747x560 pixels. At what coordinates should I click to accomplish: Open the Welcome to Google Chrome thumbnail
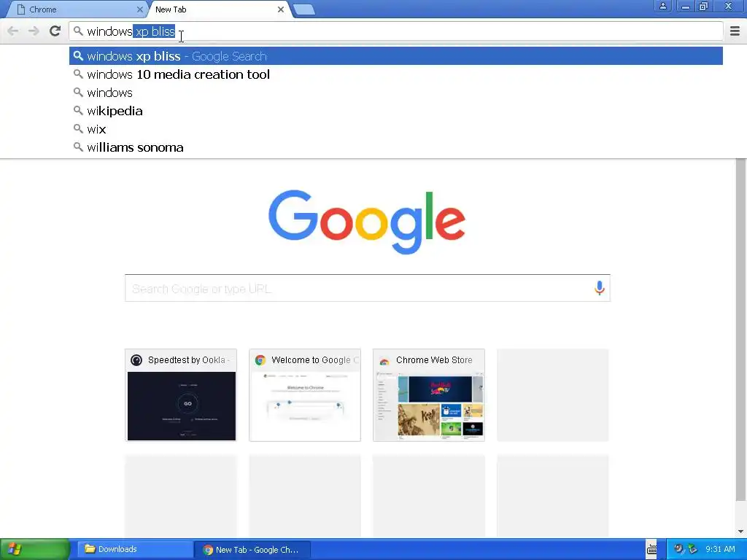tap(305, 395)
